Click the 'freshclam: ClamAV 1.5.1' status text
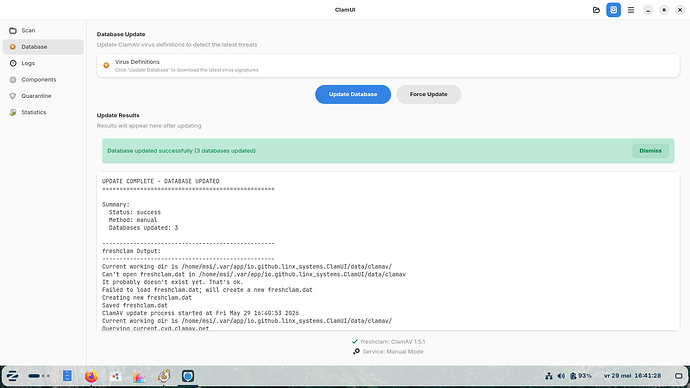The image size is (690, 388). coord(393,341)
